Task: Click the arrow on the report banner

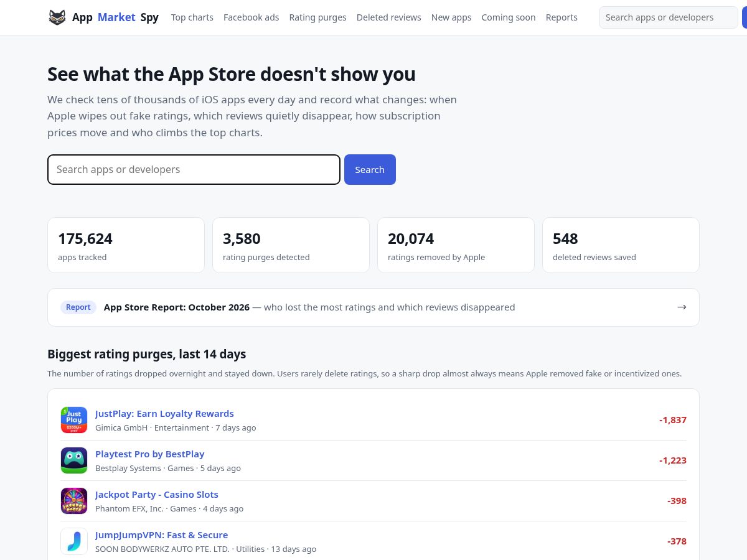Action: click(x=682, y=307)
